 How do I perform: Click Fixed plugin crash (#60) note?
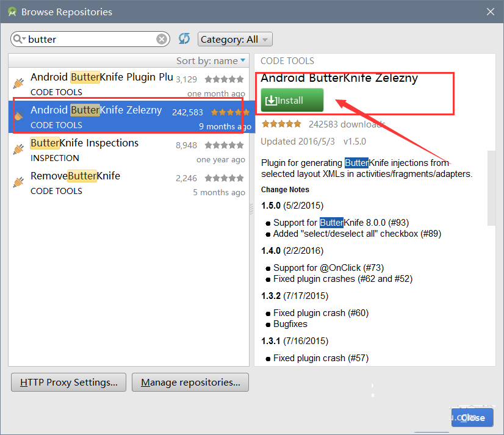coord(321,313)
